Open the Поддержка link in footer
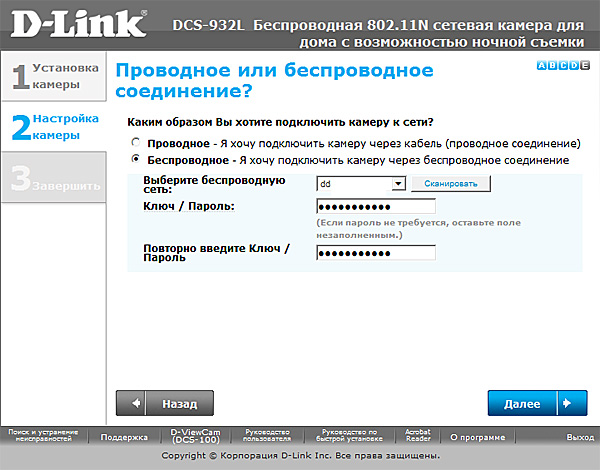The height and width of the screenshot is (470, 600). 124,437
